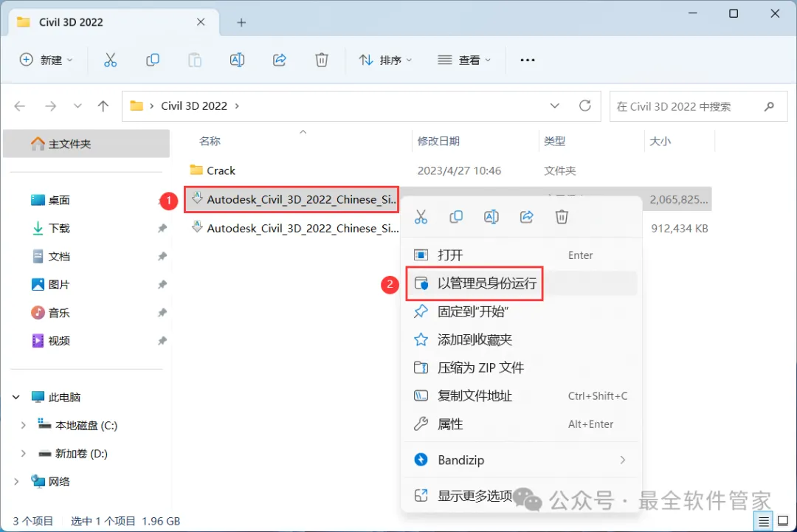Open the three-dot See more toolbar menu
Viewport: 797px width, 532px height.
tap(527, 60)
